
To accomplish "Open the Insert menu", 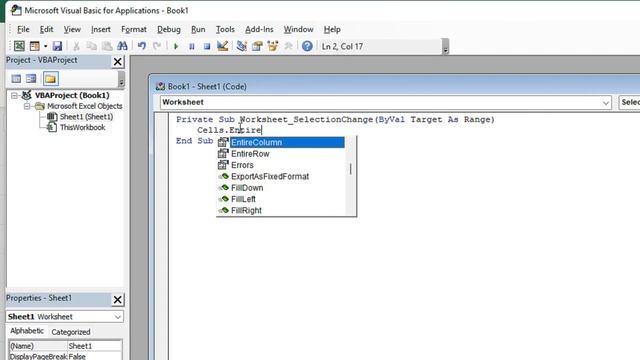I will pyautogui.click(x=100, y=29).
